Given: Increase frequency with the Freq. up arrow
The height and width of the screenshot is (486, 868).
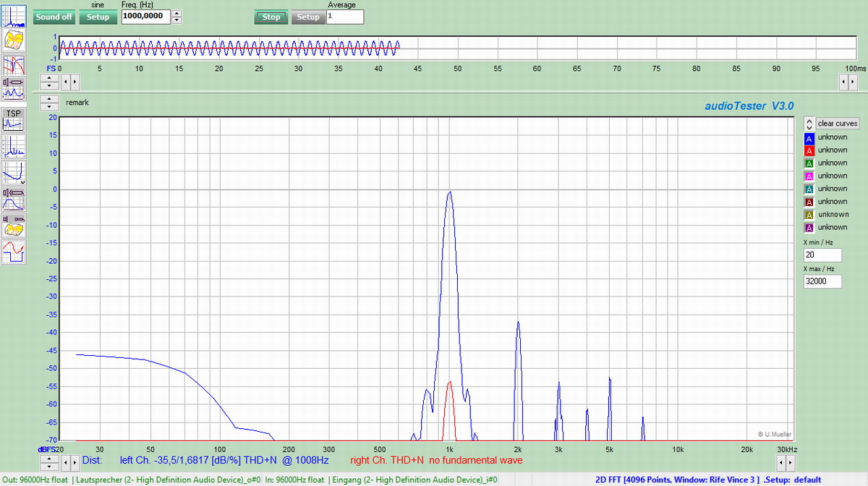Looking at the screenshot, I should coord(176,13).
